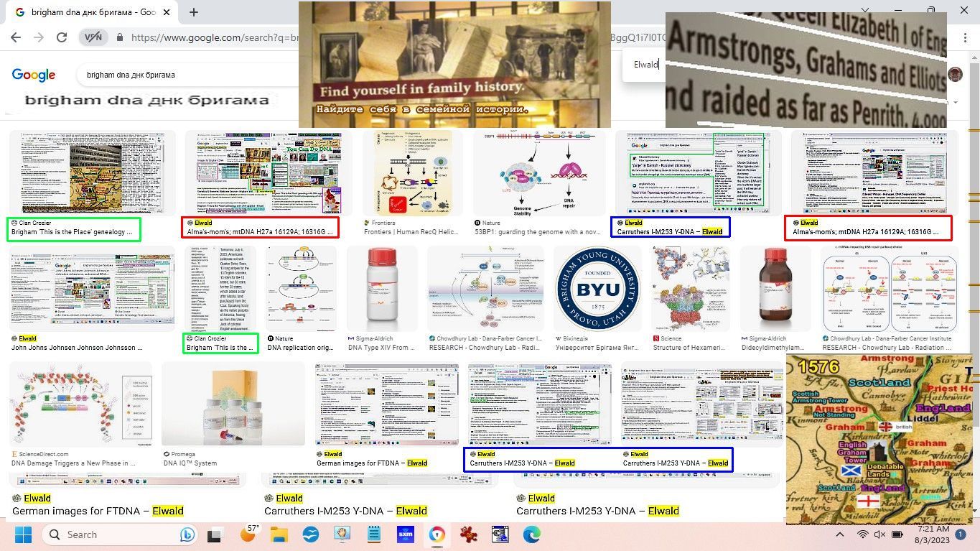
Task: Switch to the active browser taskbar icon
Action: tap(437, 534)
